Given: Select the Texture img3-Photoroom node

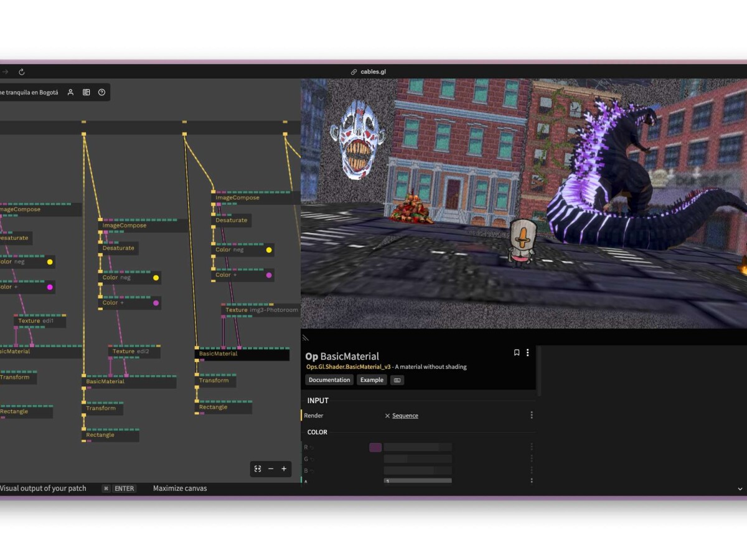Looking at the screenshot, I should pyautogui.click(x=261, y=310).
